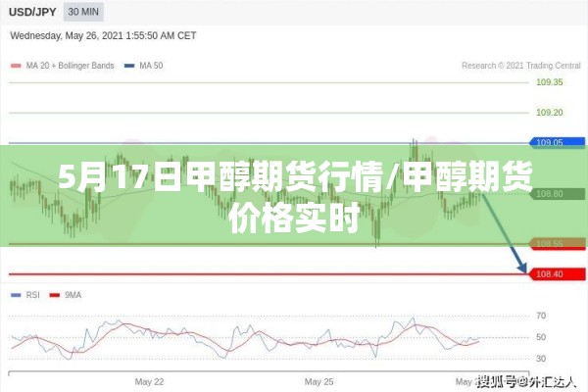The height and width of the screenshot is (392, 588).
Task: Click the May 22 date axis label
Action: pyautogui.click(x=149, y=382)
